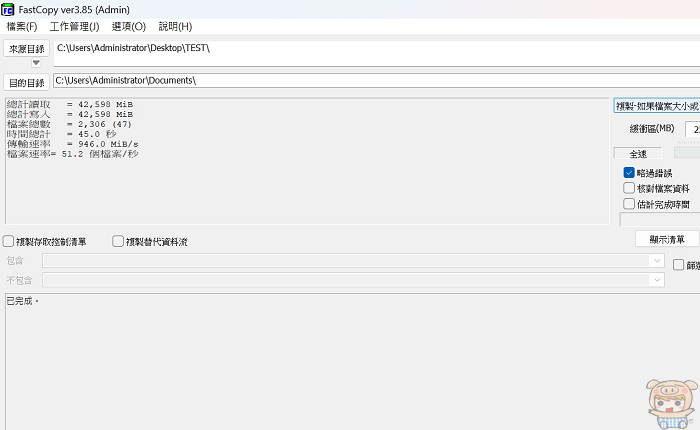Check the 複製存取控制清單 ACL checkbox
The image size is (700, 430).
(9, 241)
